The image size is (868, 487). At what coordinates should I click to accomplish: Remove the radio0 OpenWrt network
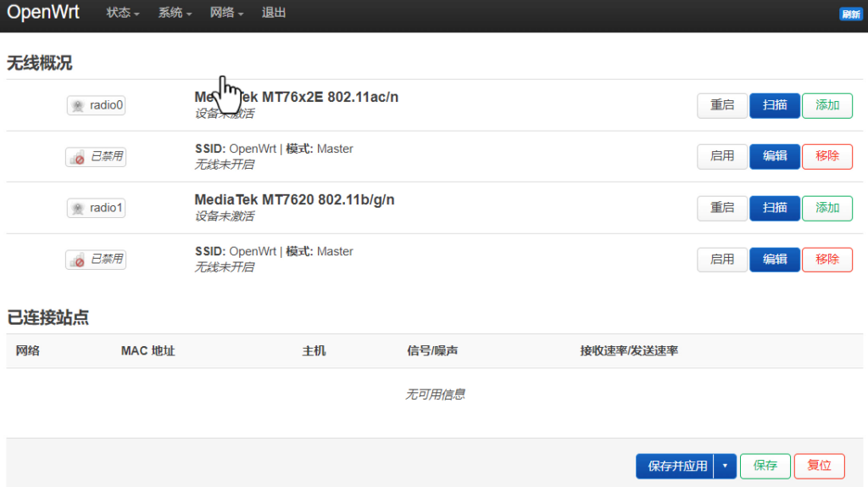tap(827, 156)
